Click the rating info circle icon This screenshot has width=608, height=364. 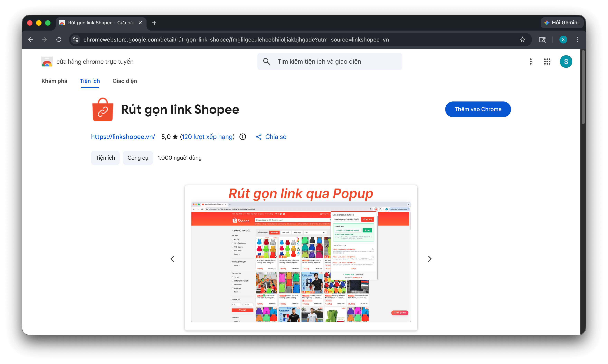242,137
